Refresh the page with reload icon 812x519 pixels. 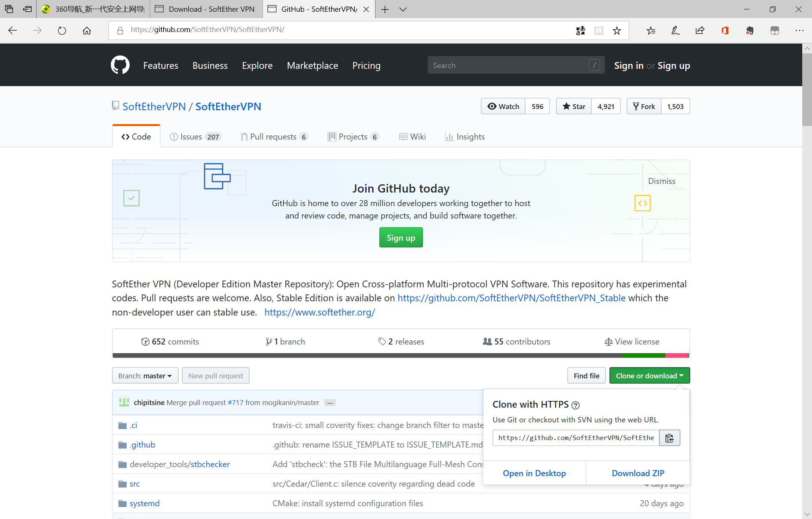[x=62, y=30]
